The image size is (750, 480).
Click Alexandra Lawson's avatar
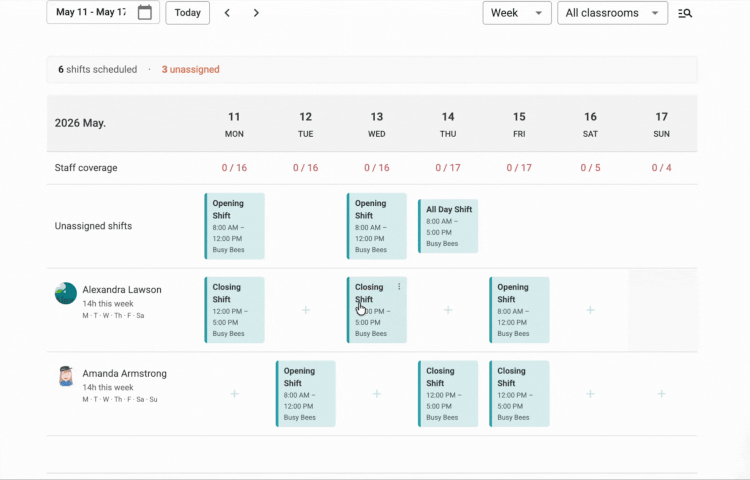66,293
